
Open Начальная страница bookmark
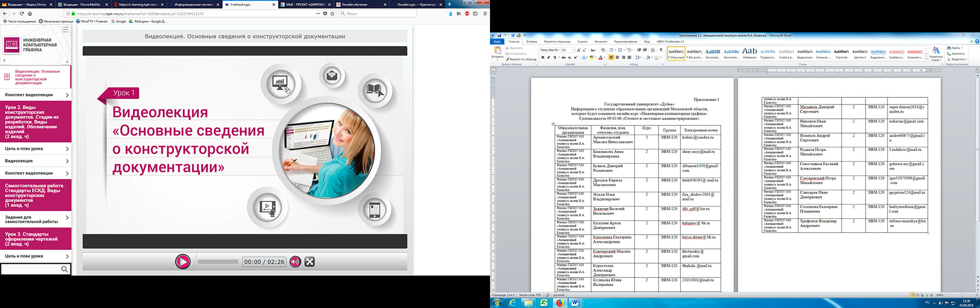point(56,21)
